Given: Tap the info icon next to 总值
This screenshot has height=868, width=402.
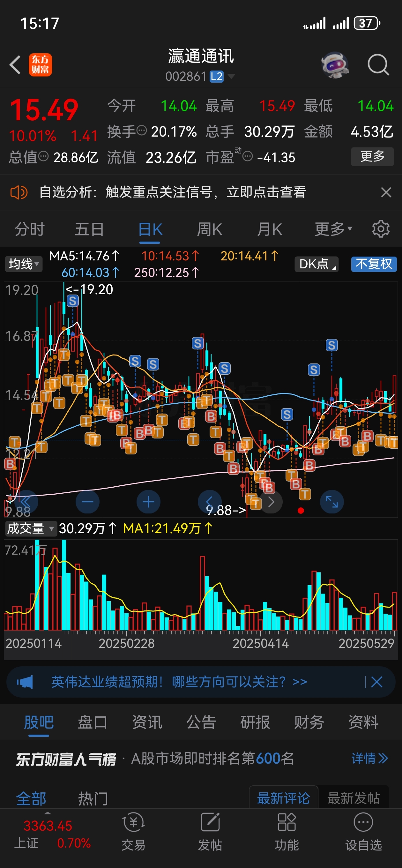Looking at the screenshot, I should point(43,156).
